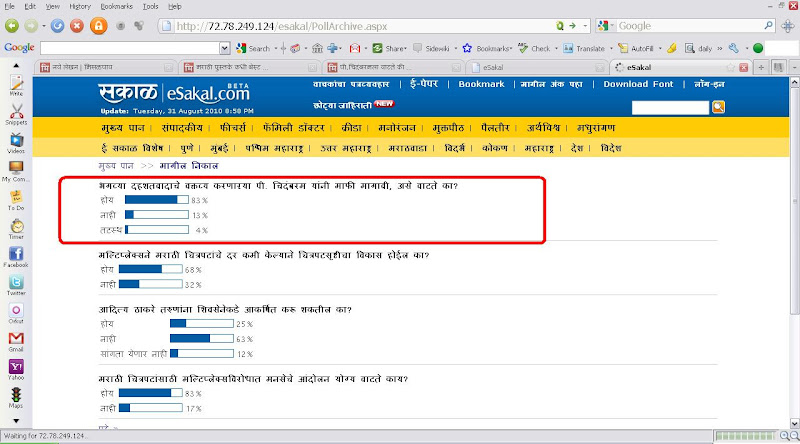Click the Check spelling button on the Google toolbar
The image size is (800, 444).
point(534,48)
